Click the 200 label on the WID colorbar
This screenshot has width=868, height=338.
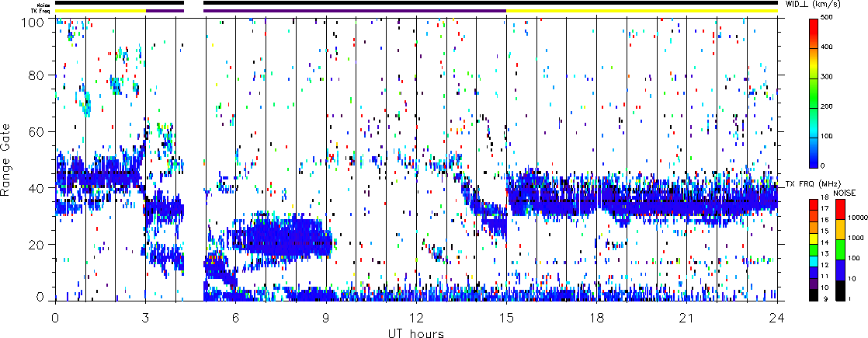[x=828, y=106]
